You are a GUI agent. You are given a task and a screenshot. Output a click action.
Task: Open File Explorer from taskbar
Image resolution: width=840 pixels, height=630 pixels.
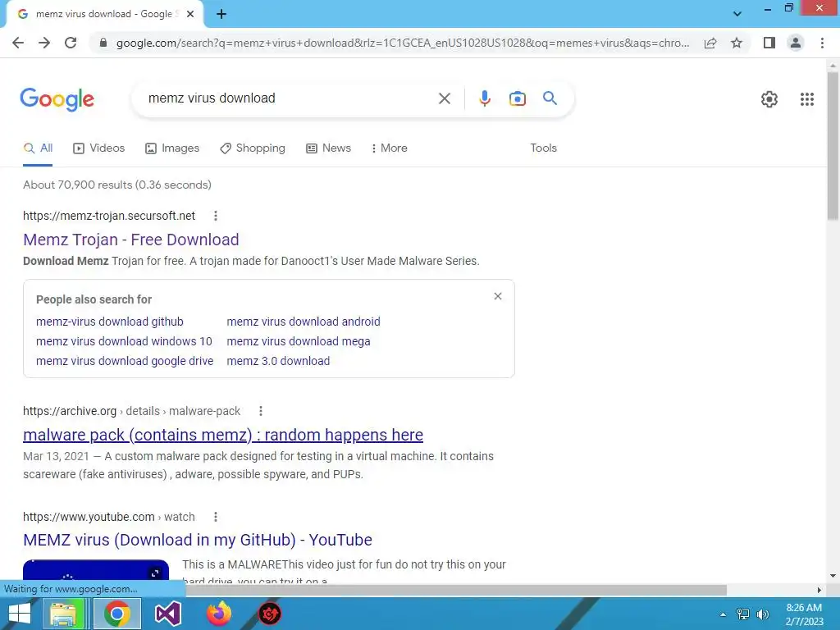[x=64, y=614]
